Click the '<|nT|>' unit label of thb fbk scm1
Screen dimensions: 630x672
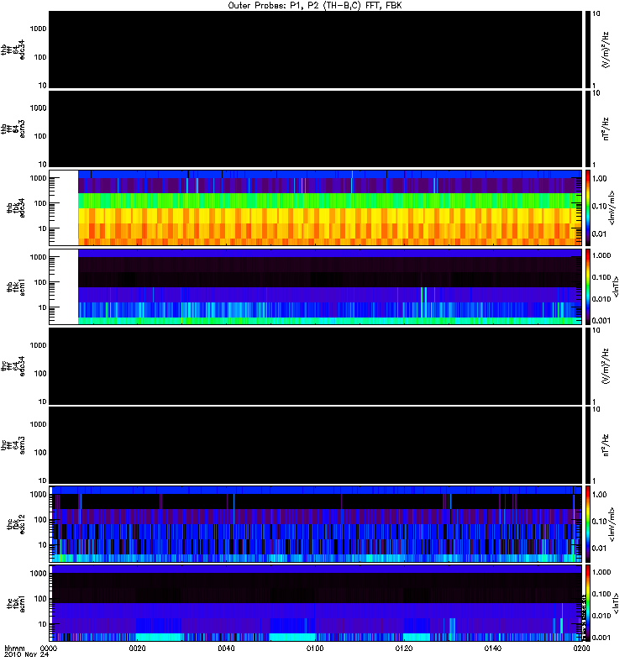point(616,286)
